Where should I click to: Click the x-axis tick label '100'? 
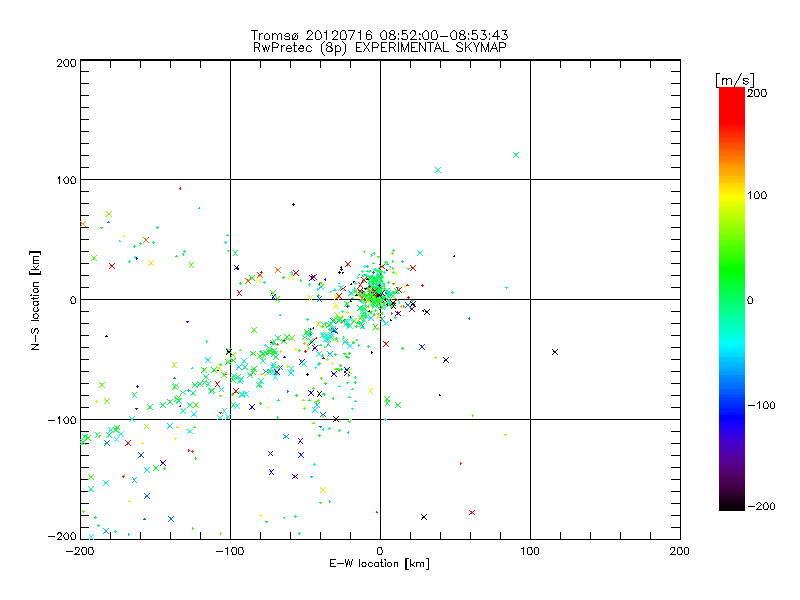pos(530,551)
